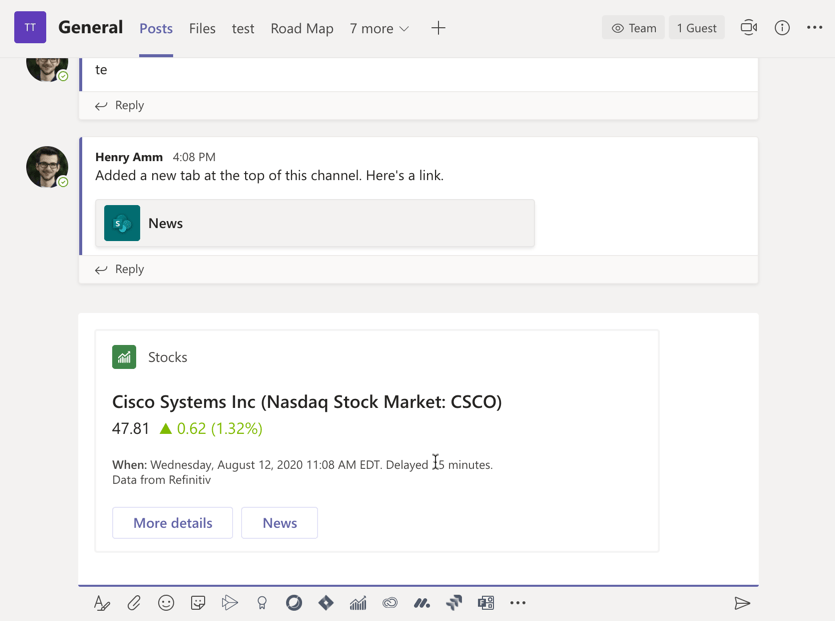The image size is (835, 621).
Task: Open the Jira diamond app icon
Action: pyautogui.click(x=326, y=603)
